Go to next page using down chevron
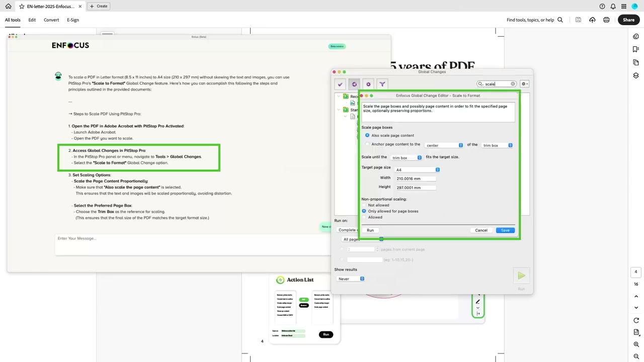644x362 pixels. (636, 308)
